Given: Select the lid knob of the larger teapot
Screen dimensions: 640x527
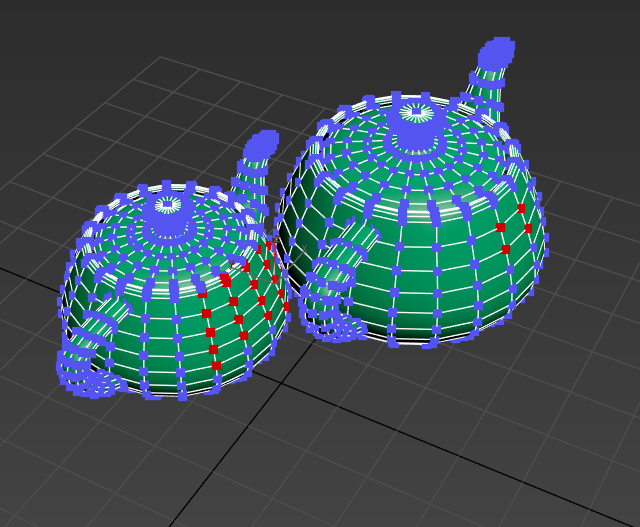Looking at the screenshot, I should click(x=416, y=124).
